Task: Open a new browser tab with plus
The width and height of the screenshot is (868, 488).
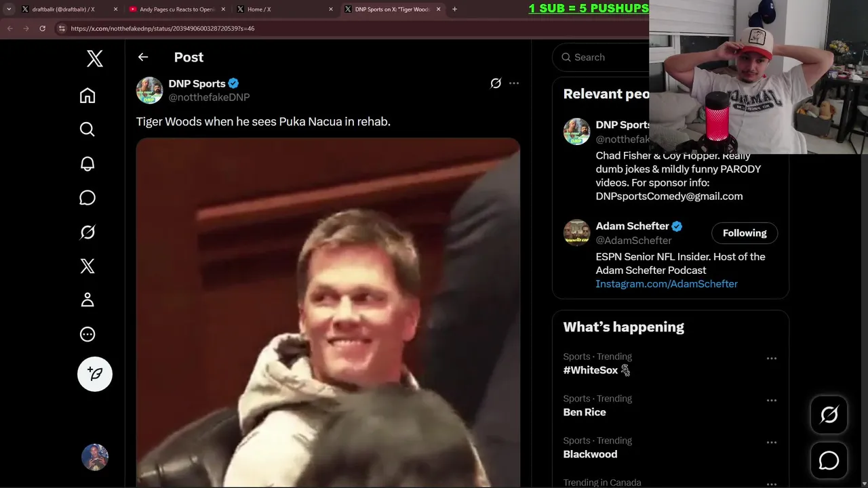Action: (454, 9)
